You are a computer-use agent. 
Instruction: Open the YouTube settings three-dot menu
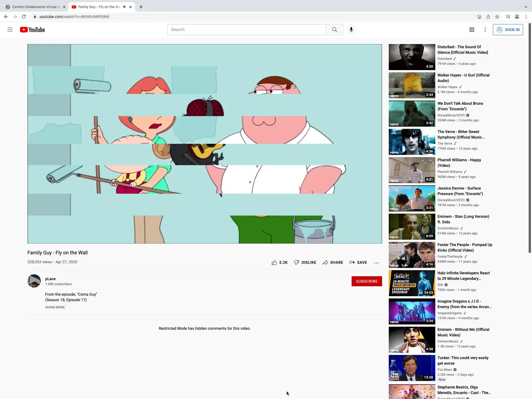(485, 30)
